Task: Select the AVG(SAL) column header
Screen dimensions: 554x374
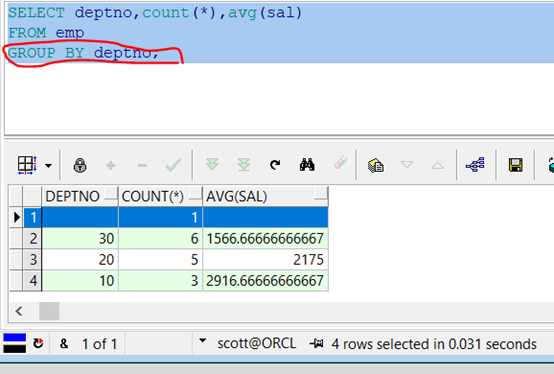Action: (x=265, y=196)
